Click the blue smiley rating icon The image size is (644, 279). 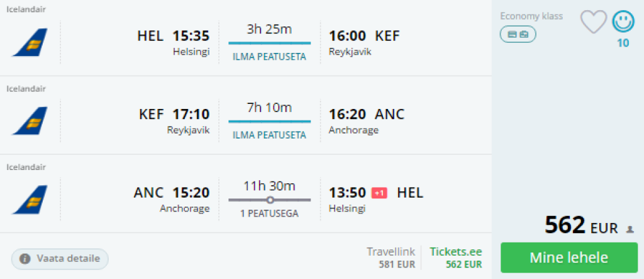623,21
